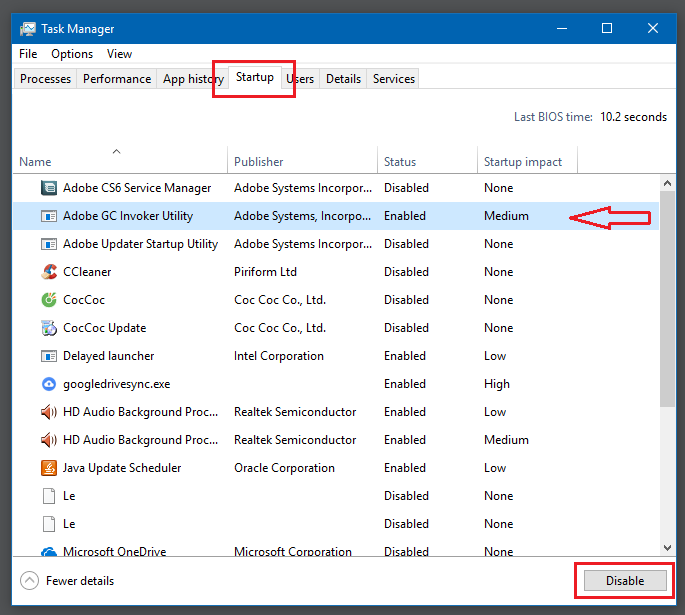Click the Last BIOS time value

click(x=633, y=117)
